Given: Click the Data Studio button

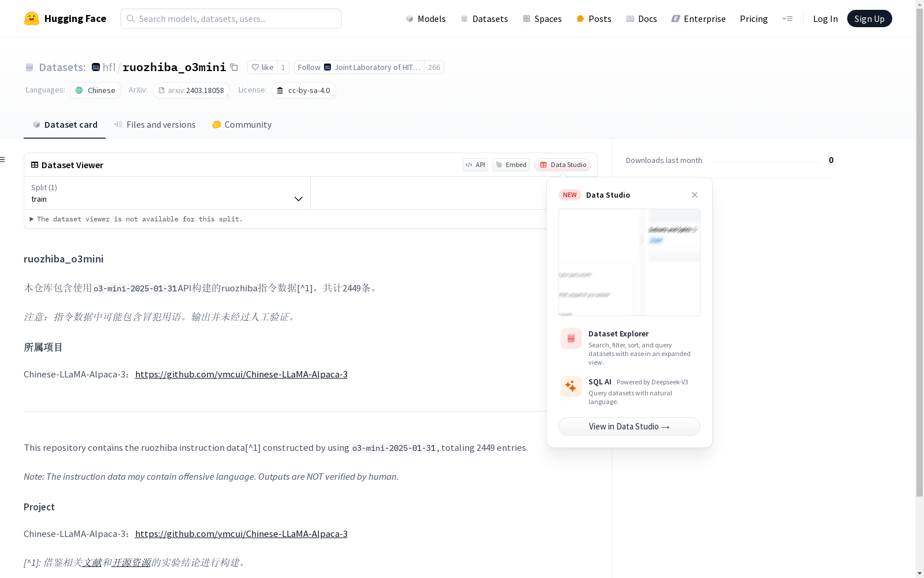Looking at the screenshot, I should 562,165.
